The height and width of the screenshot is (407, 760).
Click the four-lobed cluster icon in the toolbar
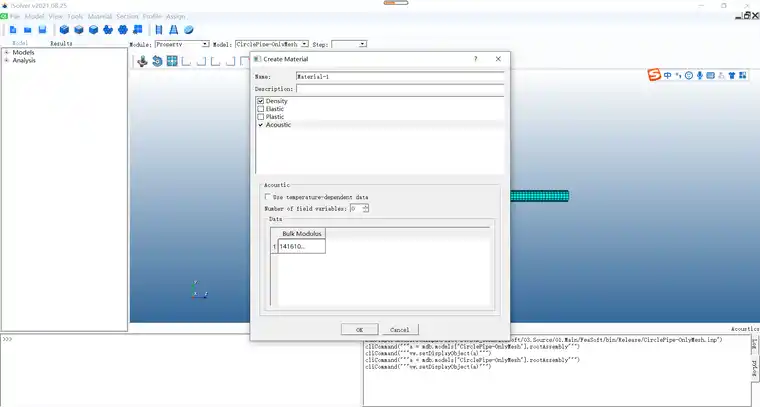[x=123, y=30]
